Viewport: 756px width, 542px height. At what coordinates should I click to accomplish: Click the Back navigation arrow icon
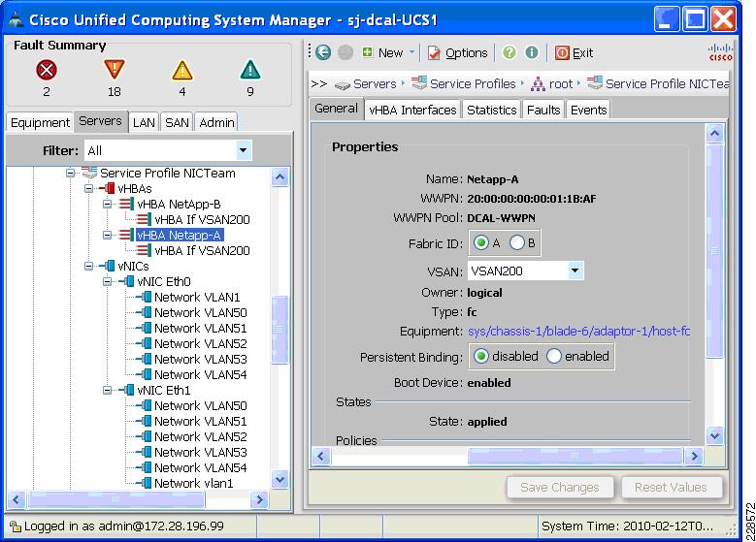(323, 52)
